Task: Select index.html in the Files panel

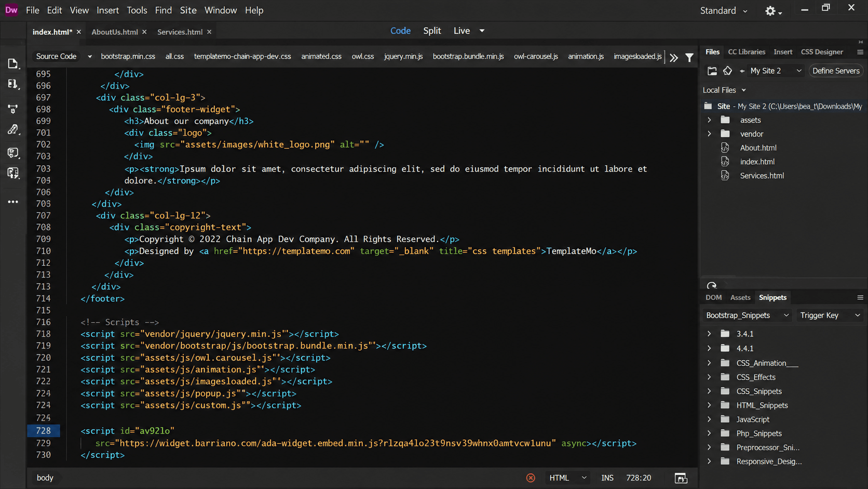Action: (757, 162)
